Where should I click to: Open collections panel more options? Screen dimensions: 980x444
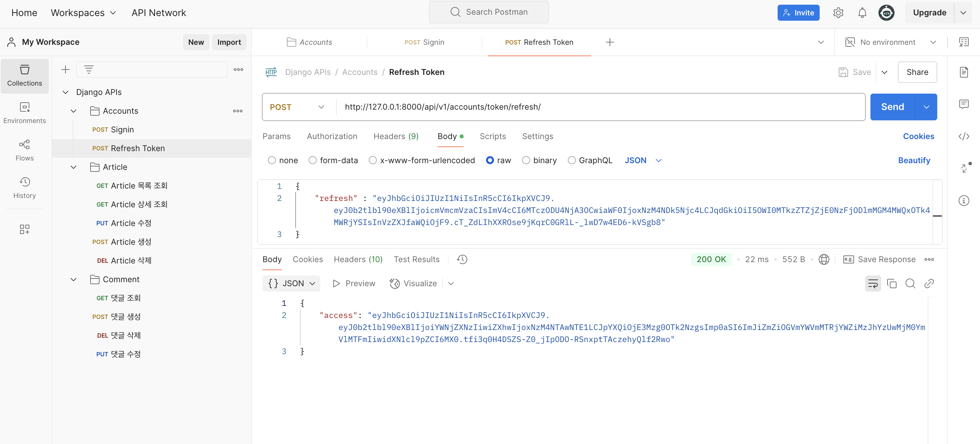238,70
